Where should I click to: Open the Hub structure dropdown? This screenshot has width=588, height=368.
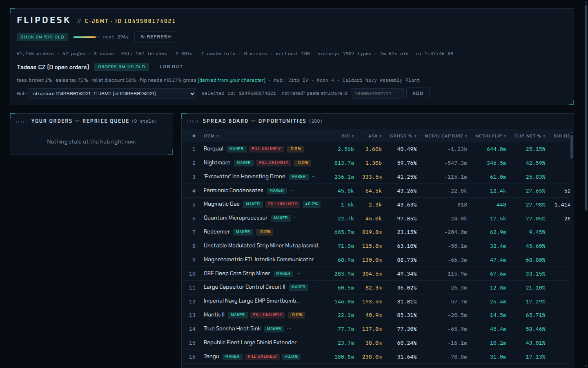(112, 94)
